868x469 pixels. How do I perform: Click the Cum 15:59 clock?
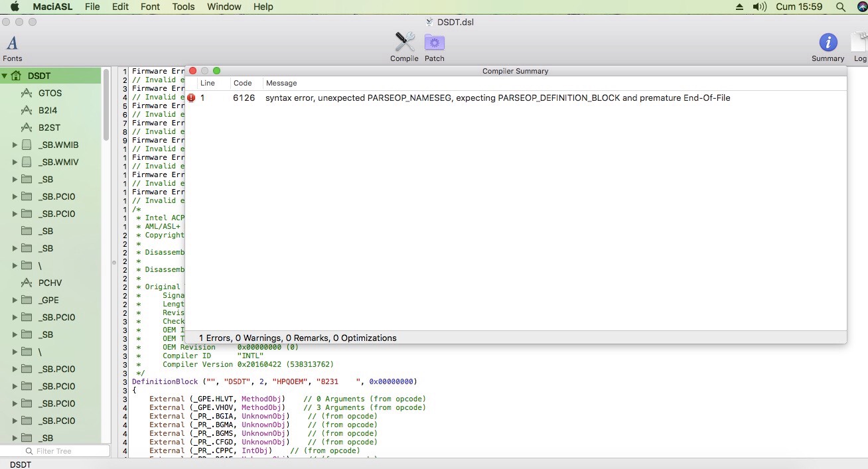tap(799, 7)
